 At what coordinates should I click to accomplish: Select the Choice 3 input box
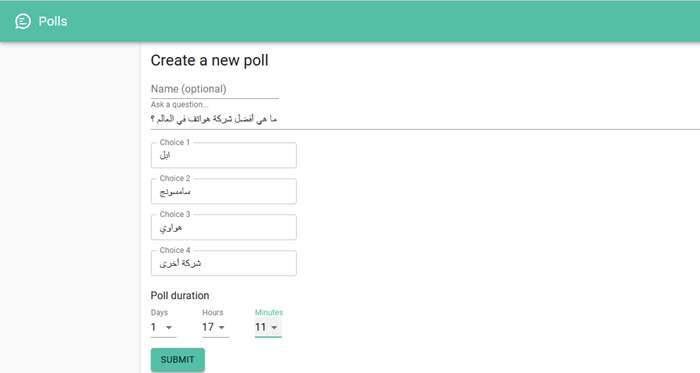[x=224, y=227]
